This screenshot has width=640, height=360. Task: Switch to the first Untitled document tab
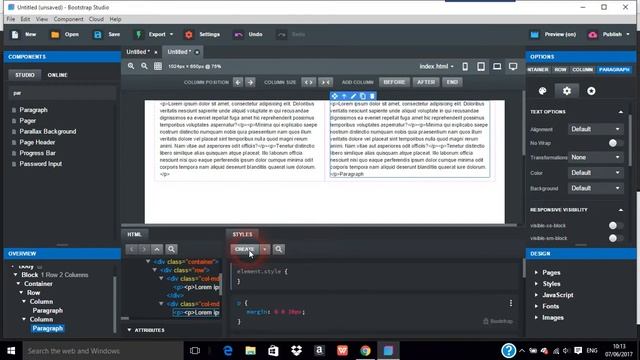tap(138, 52)
